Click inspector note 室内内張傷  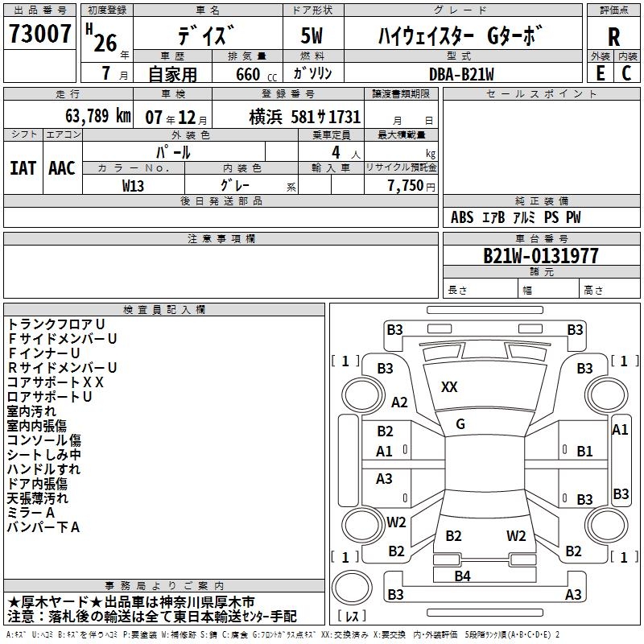37,426
